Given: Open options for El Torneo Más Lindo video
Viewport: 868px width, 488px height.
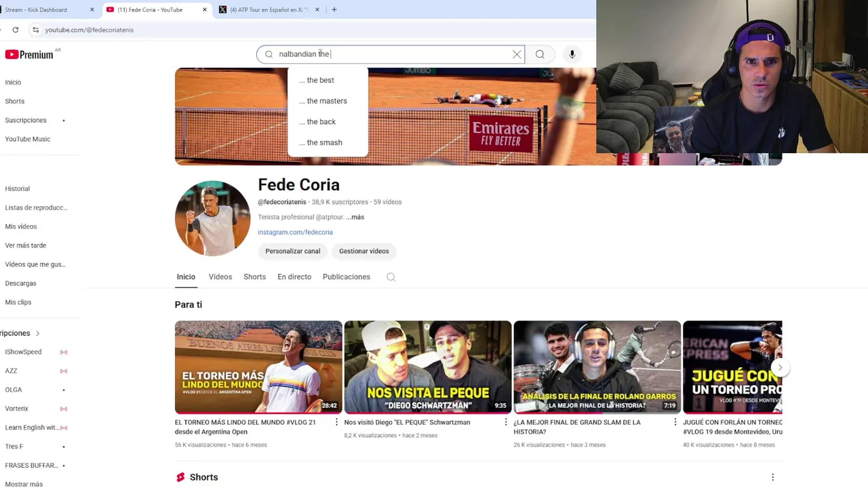Looking at the screenshot, I should coord(336,422).
